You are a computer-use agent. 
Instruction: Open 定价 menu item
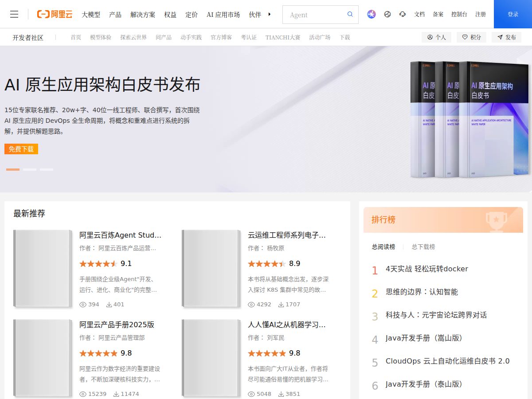click(x=192, y=15)
